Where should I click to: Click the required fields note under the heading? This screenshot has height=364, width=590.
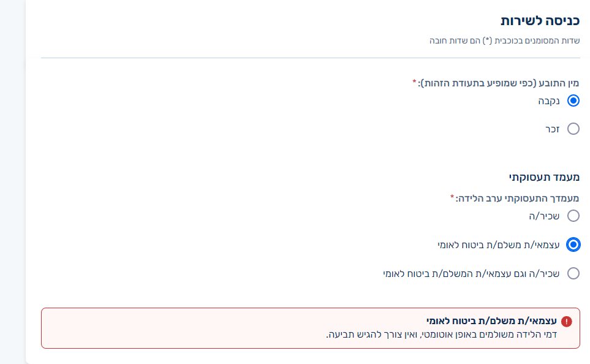(504, 40)
